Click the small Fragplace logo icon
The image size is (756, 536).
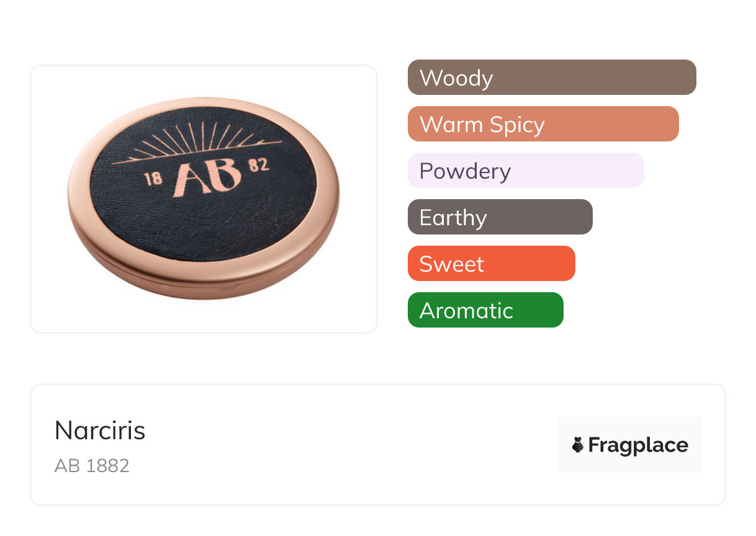578,445
